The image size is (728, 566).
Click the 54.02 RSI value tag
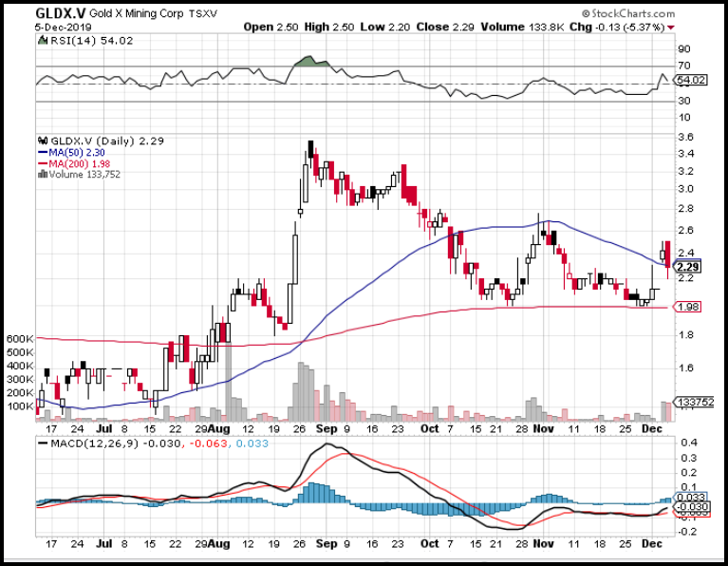tap(688, 82)
